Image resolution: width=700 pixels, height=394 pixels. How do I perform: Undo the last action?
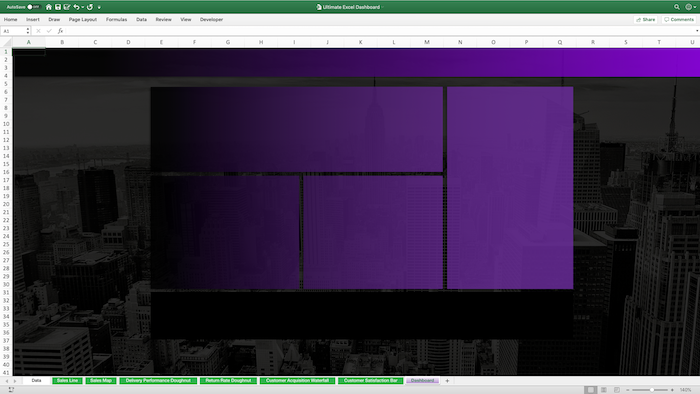76,7
